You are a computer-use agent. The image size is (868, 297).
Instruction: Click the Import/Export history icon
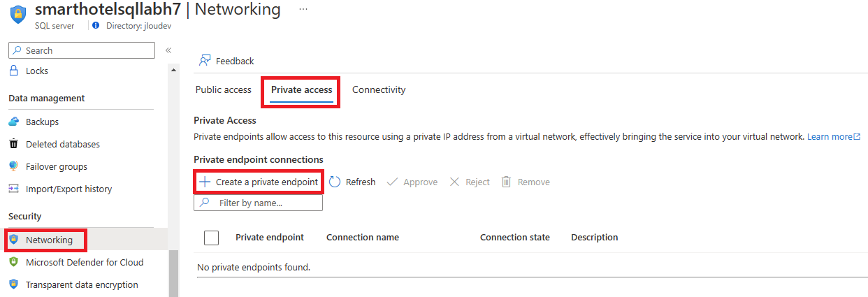[x=13, y=189]
